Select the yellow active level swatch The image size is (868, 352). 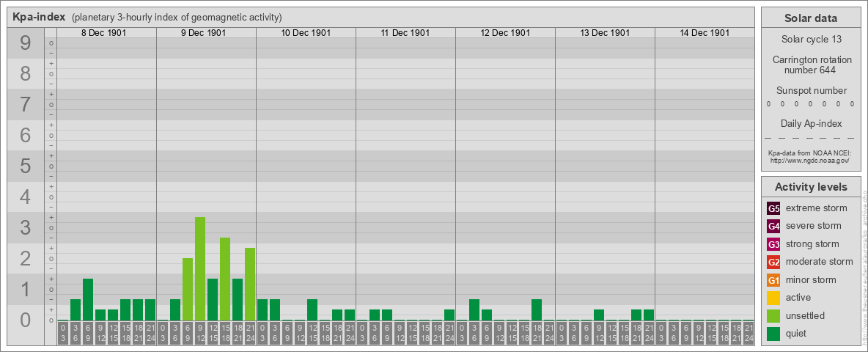[773, 298]
